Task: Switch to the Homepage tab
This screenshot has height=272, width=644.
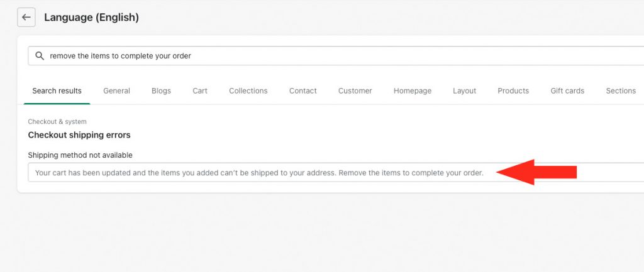Action: (x=413, y=91)
